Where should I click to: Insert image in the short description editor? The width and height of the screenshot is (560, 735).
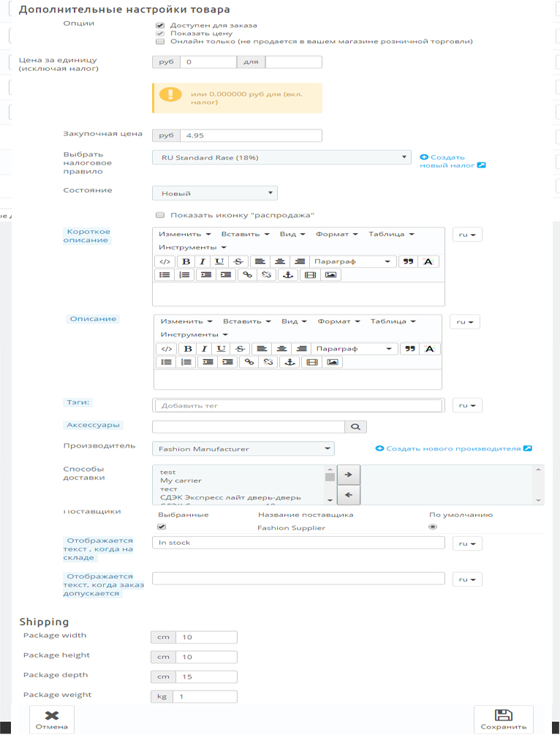pos(331,275)
